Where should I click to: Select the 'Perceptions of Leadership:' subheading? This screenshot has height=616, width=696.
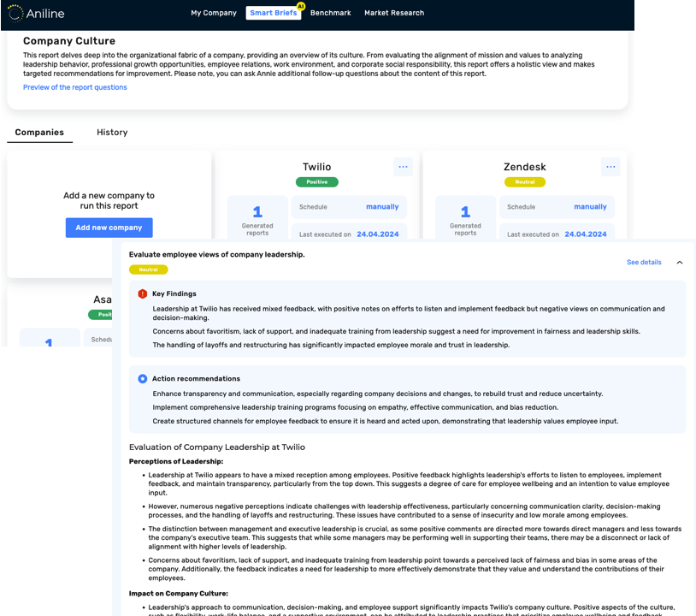tap(176, 461)
